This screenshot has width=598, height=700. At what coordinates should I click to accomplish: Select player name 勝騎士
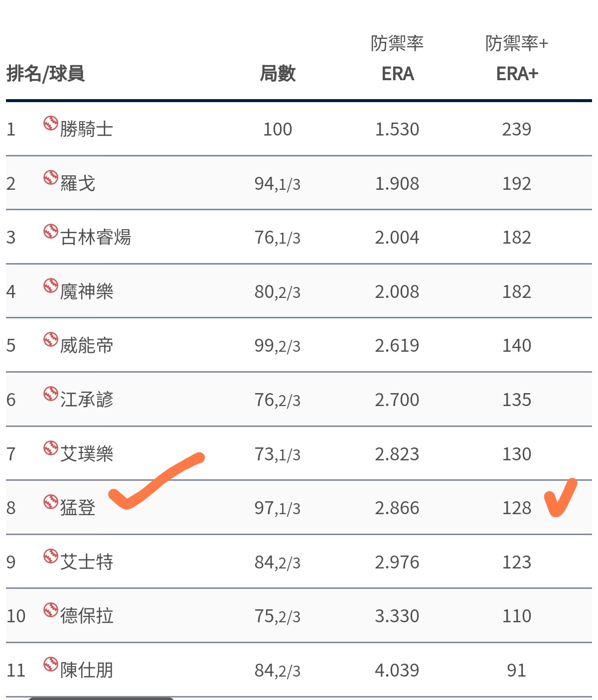87,129
